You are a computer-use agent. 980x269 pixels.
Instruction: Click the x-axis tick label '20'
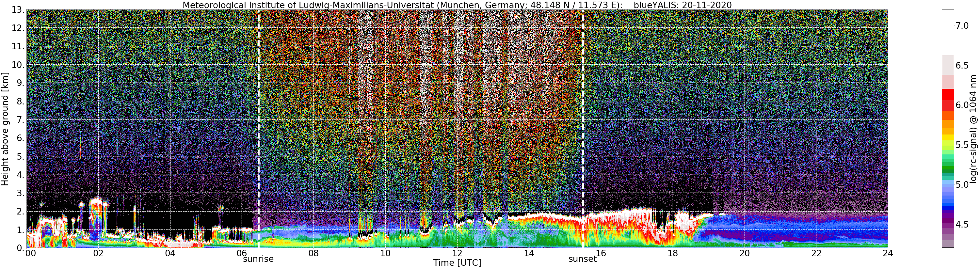(x=745, y=253)
